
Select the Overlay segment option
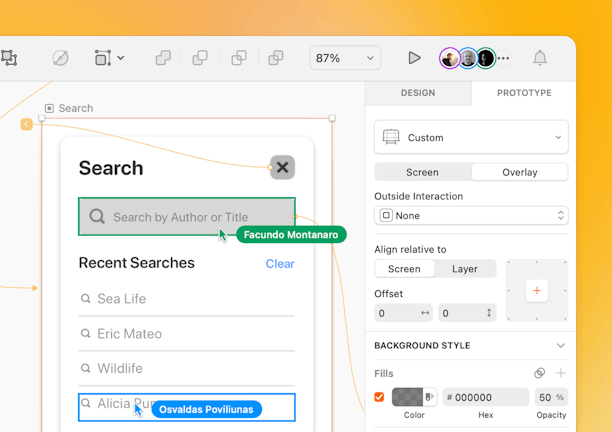(519, 172)
